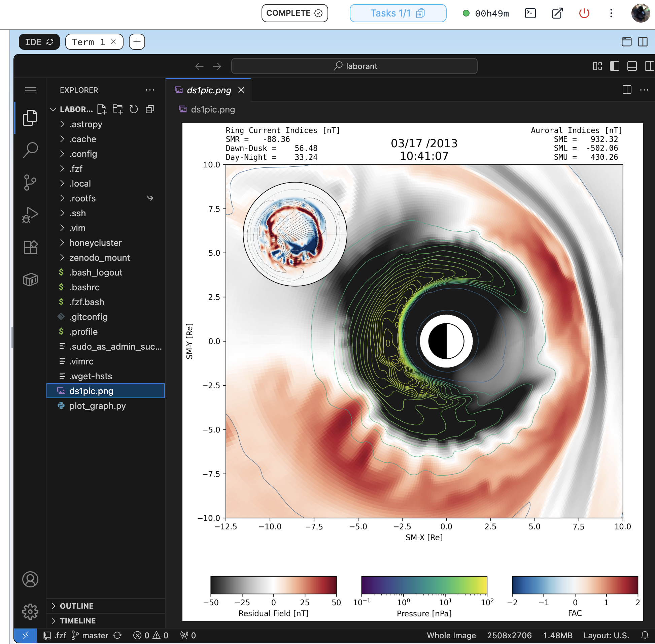Click the master branch in status bar
The image size is (655, 644).
click(90, 636)
